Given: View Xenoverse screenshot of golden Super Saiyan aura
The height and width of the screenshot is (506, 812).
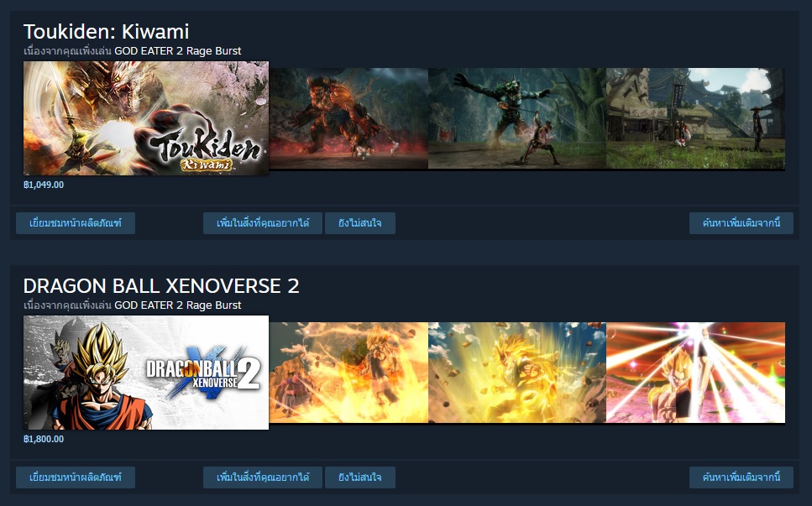Looking at the screenshot, I should click(516, 373).
